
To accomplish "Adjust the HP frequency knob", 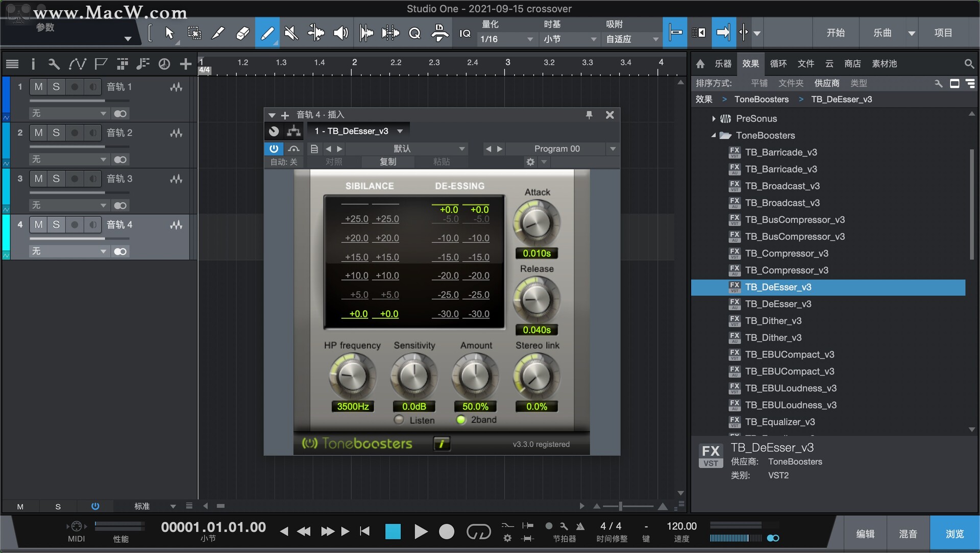I will pos(352,376).
